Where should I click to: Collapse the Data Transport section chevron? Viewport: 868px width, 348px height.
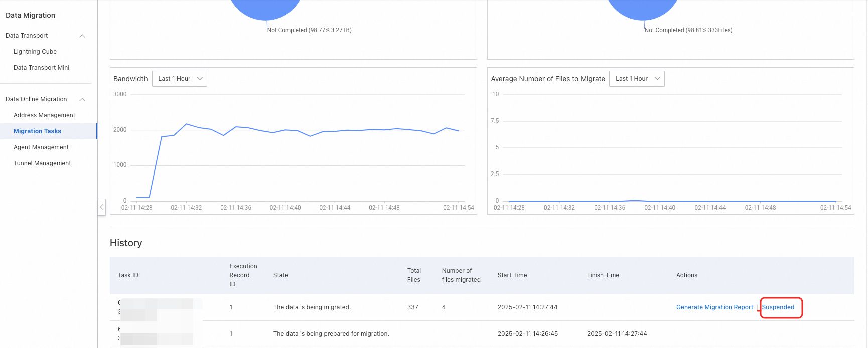[82, 36]
